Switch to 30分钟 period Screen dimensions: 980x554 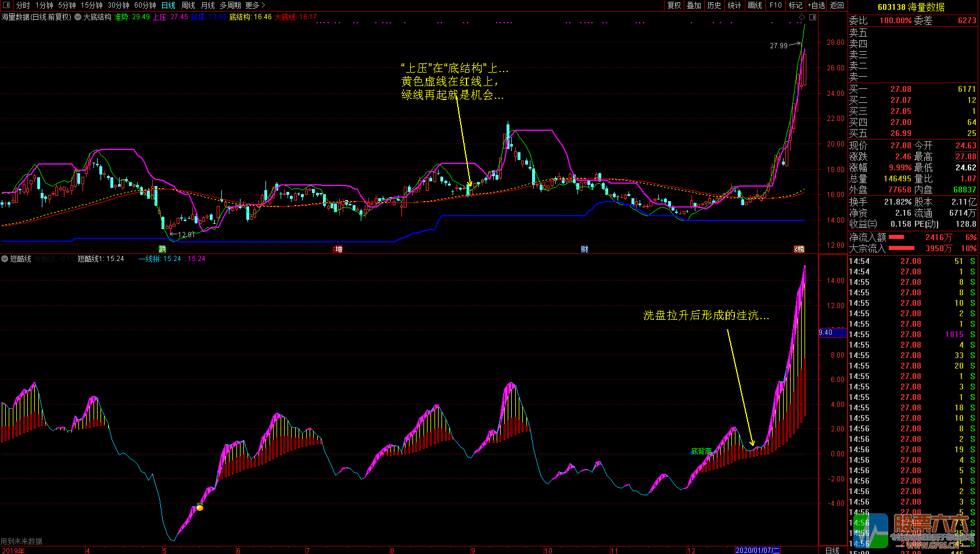point(119,5)
